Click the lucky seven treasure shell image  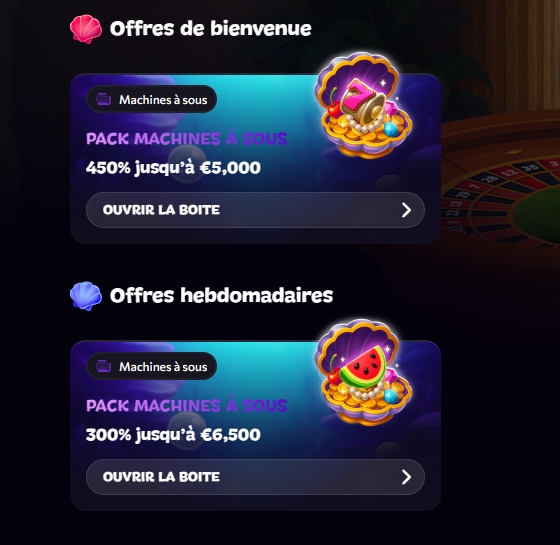coord(363,106)
